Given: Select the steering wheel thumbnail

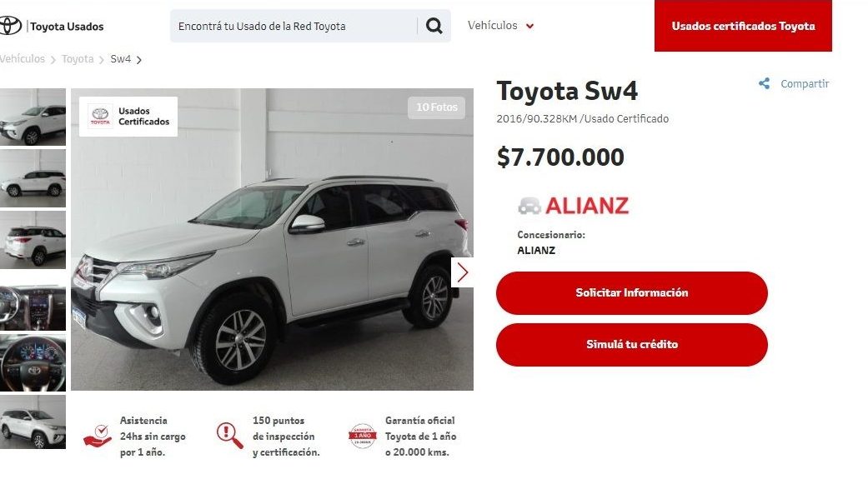Looking at the screenshot, I should [x=33, y=363].
